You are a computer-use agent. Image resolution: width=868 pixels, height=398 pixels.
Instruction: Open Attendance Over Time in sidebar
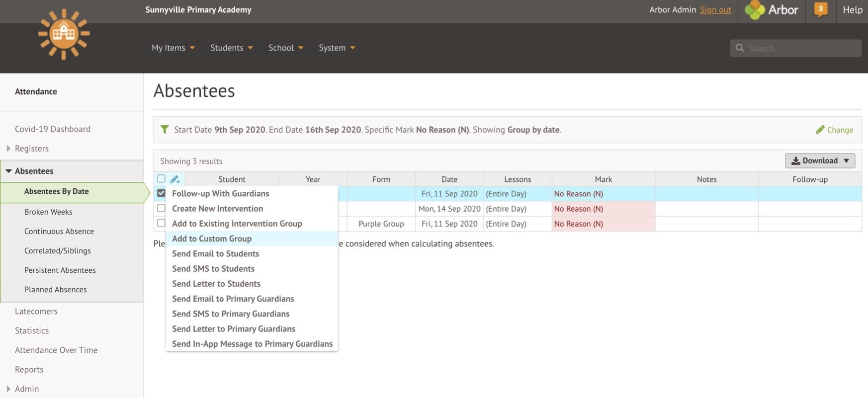[x=56, y=350]
